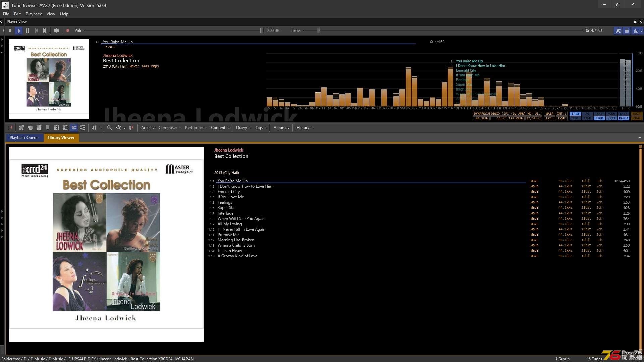Select the first view layout icon

click(x=21, y=128)
